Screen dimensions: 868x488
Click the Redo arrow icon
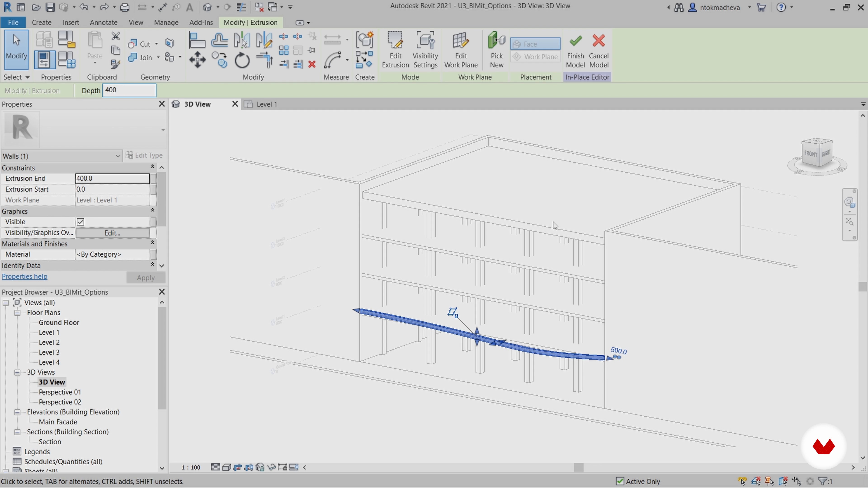click(x=104, y=7)
